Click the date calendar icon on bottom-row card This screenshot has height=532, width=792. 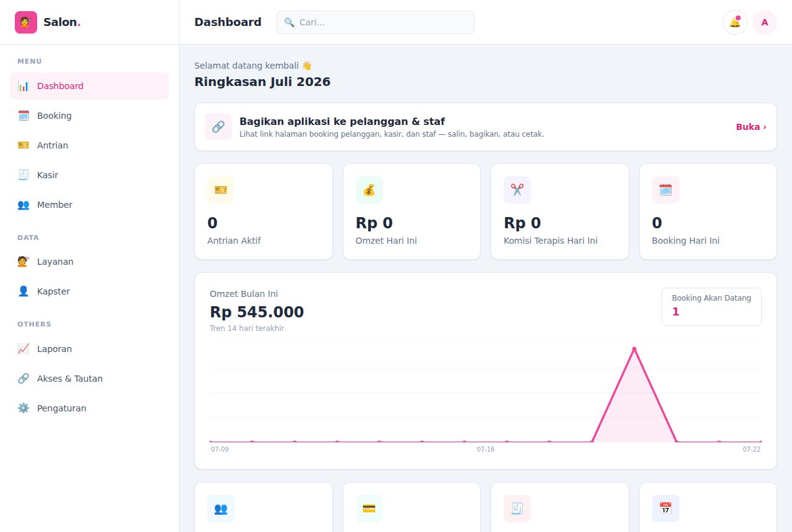(x=666, y=508)
